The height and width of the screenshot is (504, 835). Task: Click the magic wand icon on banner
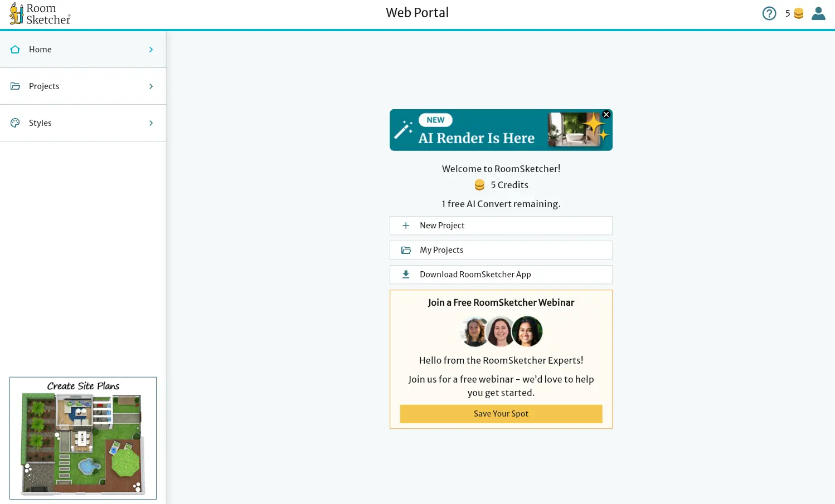click(x=403, y=130)
